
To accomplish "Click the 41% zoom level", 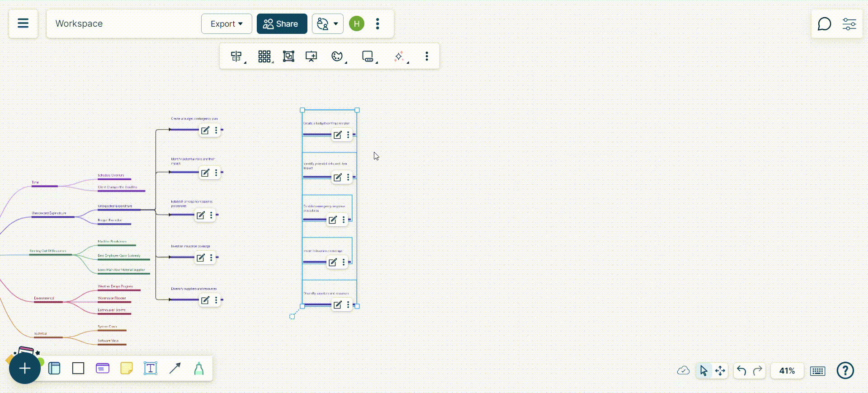I will pos(787,371).
